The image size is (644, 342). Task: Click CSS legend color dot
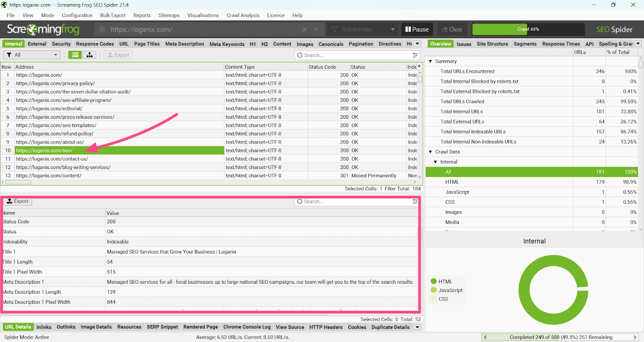click(x=433, y=299)
